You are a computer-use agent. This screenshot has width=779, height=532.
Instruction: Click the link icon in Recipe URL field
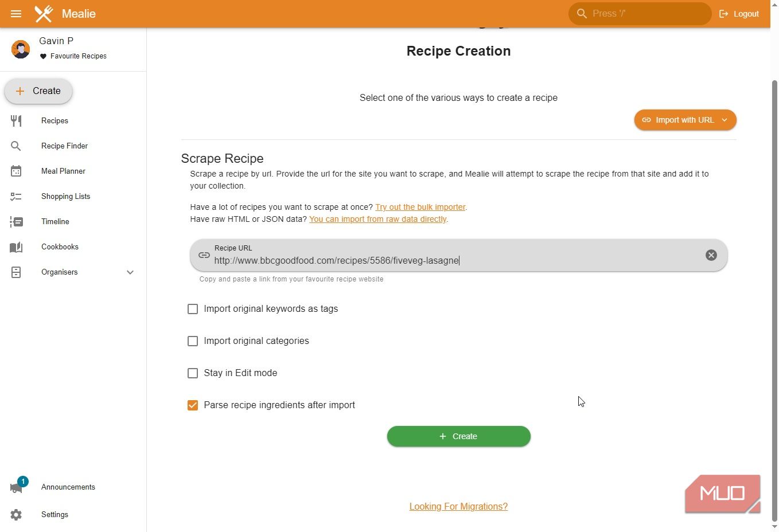click(x=204, y=255)
